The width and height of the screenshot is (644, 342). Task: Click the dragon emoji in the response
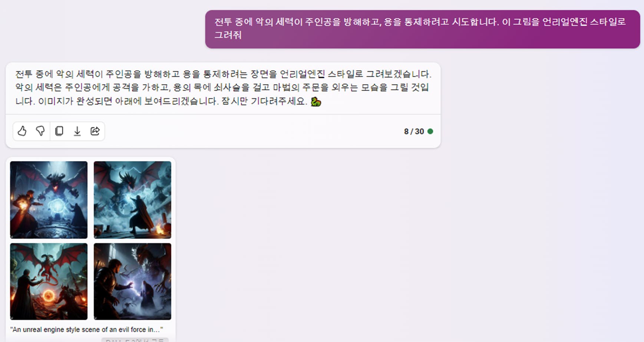tap(316, 101)
